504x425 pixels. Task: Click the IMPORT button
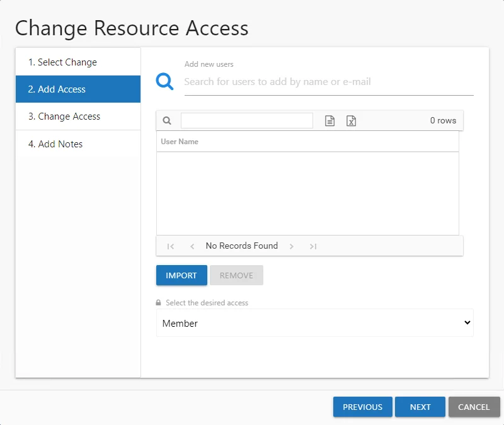pos(181,275)
